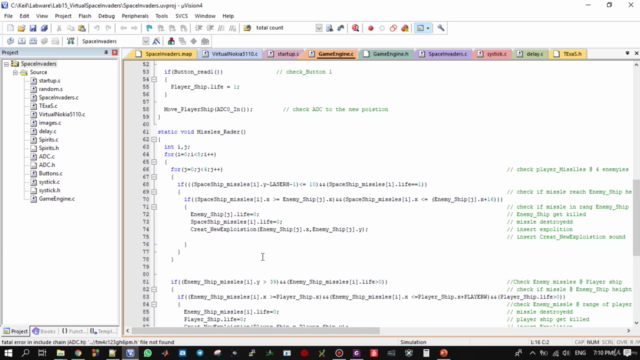Create a new file with the New icon
Screen dimensions: 640x360
tap(10, 28)
